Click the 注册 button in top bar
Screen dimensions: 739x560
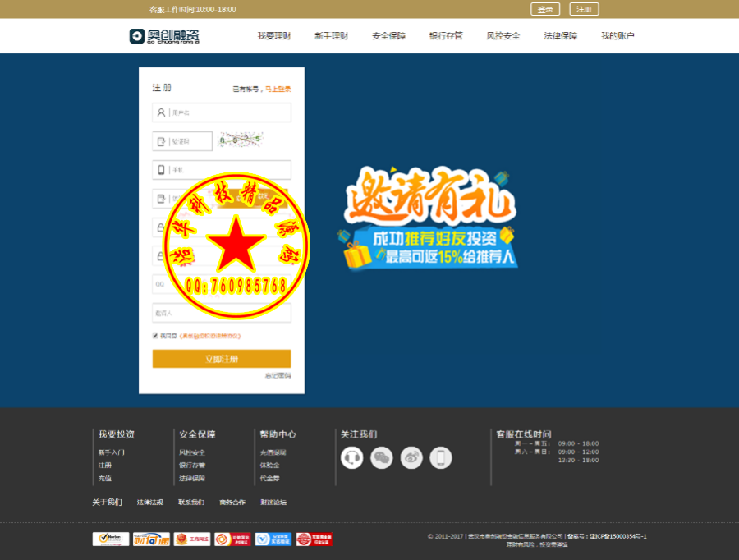coord(584,9)
